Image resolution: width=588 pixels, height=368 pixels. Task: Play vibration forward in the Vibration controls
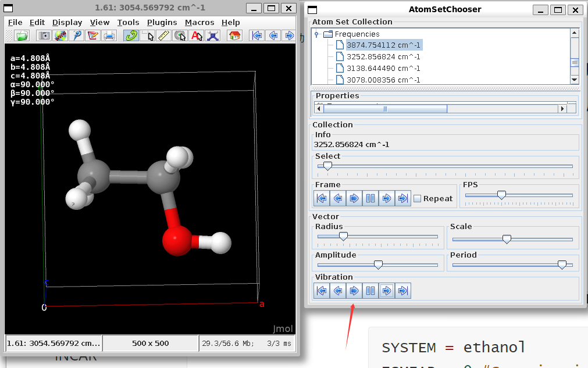[x=354, y=291]
